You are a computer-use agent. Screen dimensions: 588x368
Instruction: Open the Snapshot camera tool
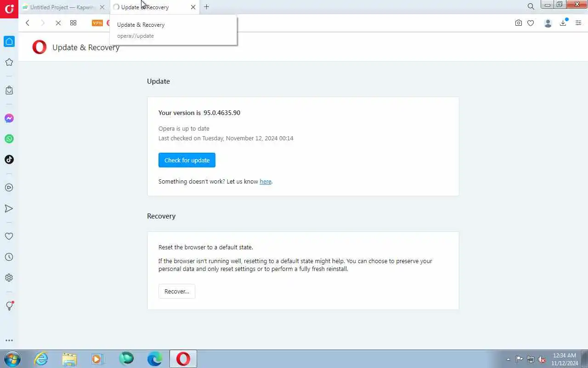pyautogui.click(x=519, y=23)
